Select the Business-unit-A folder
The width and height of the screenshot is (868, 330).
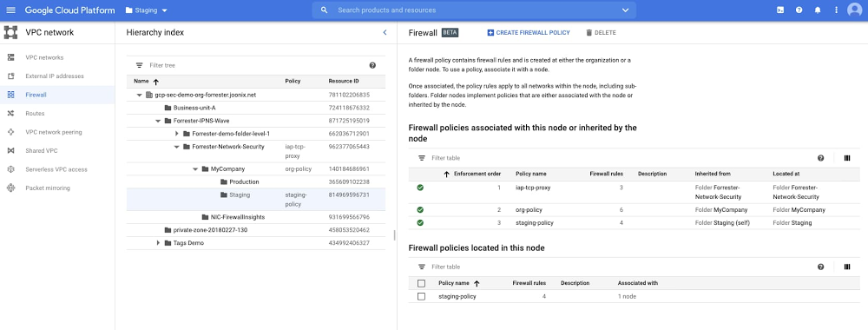point(194,108)
